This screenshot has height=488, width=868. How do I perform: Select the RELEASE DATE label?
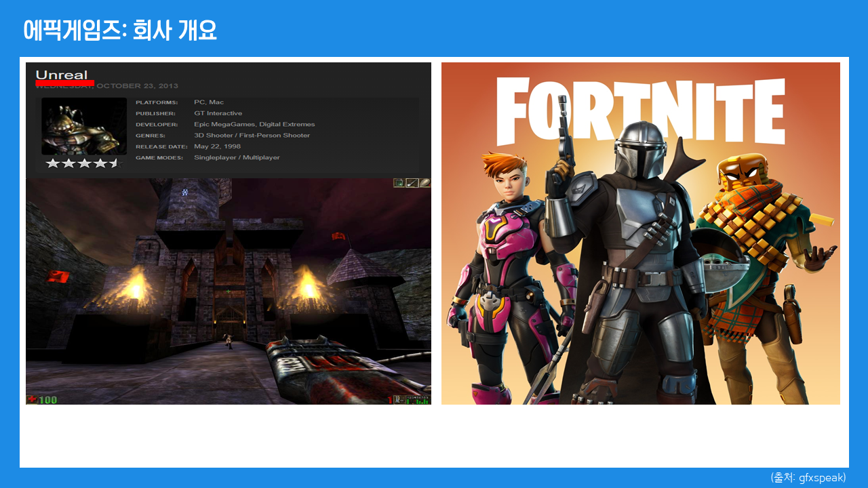(161, 146)
